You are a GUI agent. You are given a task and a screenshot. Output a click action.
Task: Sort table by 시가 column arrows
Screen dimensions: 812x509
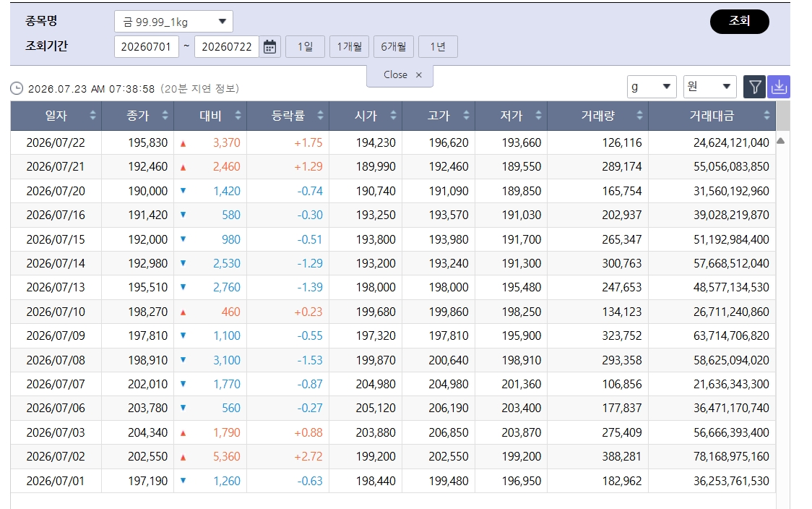point(393,116)
